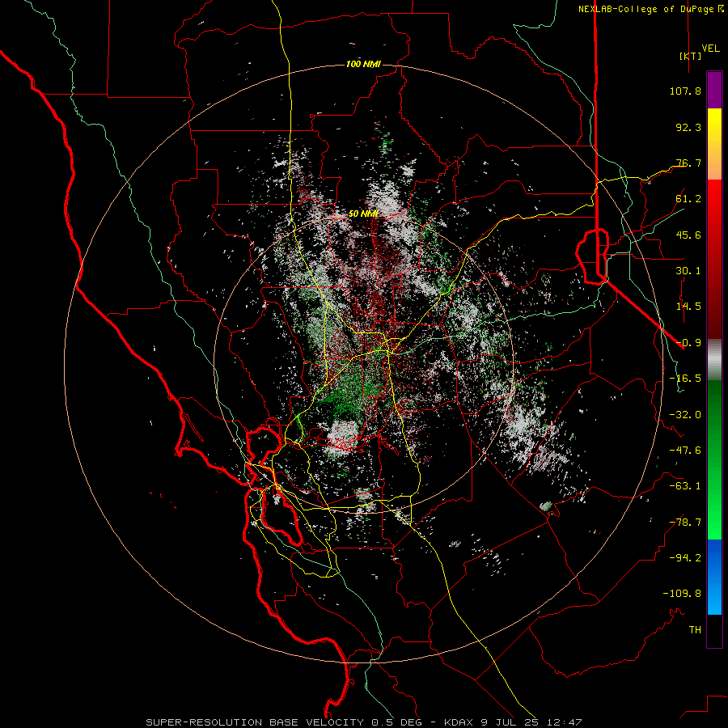Click the 92.3 velocity scale value
The image size is (728, 728).
coord(688,127)
